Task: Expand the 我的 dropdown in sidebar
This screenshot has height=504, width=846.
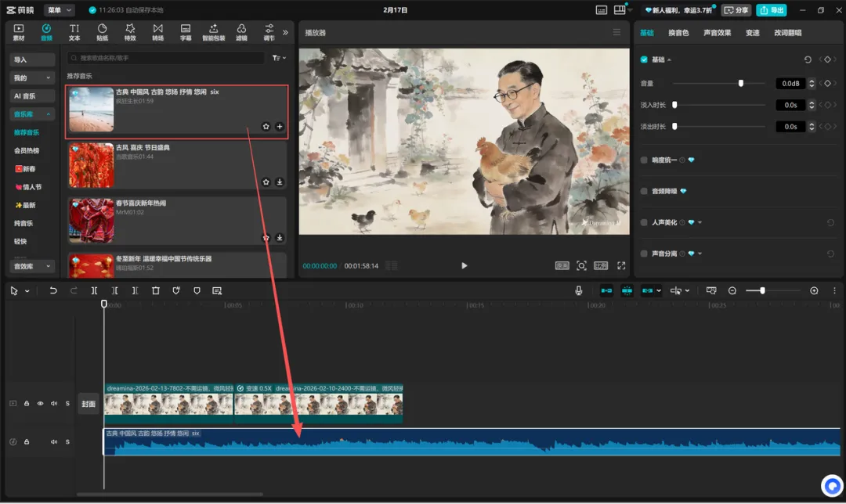Action: pos(32,77)
